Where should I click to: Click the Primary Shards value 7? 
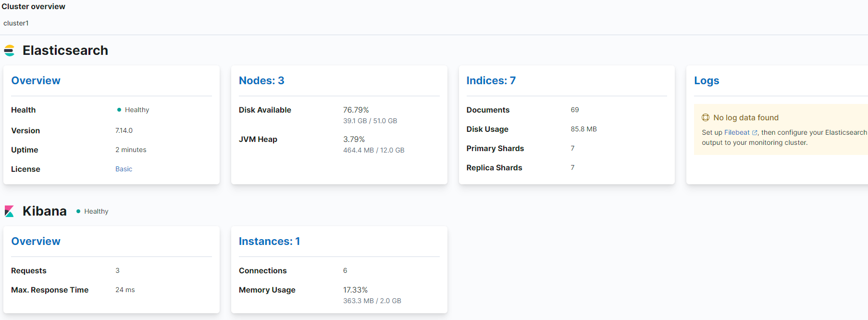pyautogui.click(x=572, y=148)
